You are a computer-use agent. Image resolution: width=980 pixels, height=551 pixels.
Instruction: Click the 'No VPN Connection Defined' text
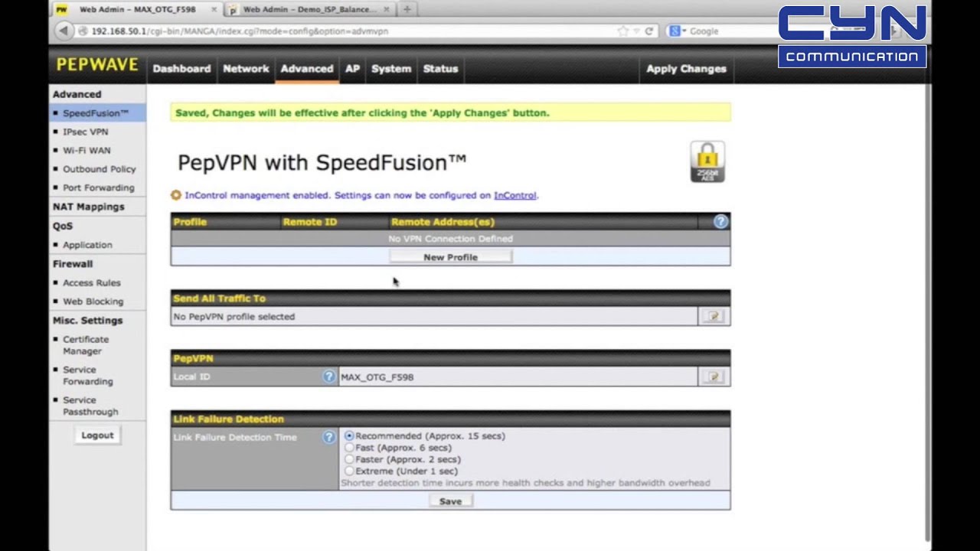[450, 239]
